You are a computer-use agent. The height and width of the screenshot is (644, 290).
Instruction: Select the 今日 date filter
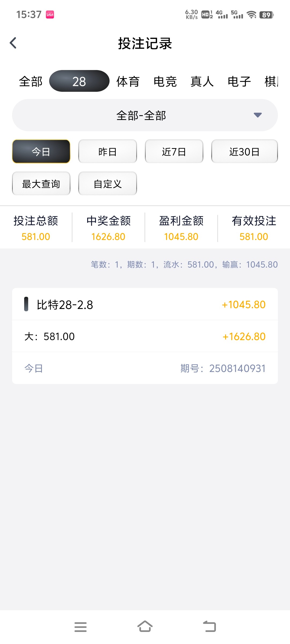41,152
